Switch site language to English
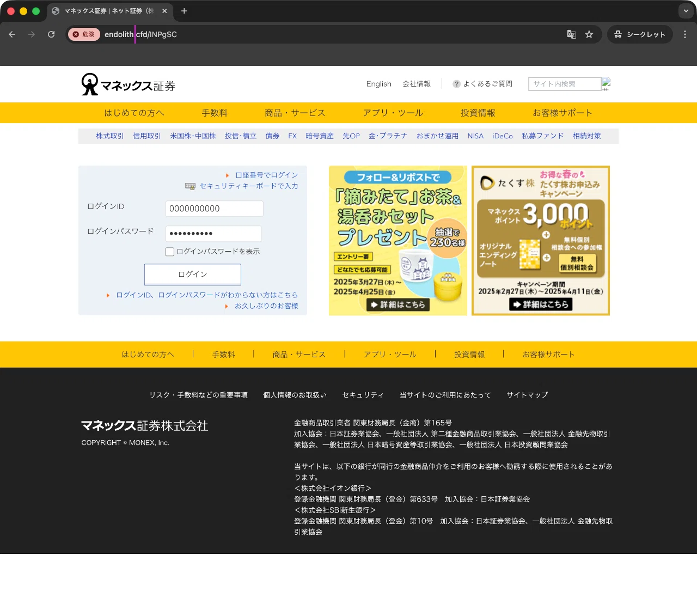The width and height of the screenshot is (697, 616). coord(379,84)
